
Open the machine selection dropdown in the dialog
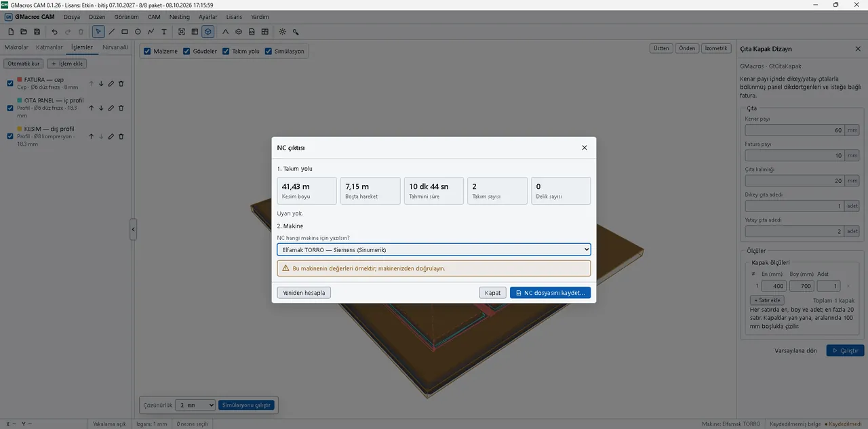(434, 249)
